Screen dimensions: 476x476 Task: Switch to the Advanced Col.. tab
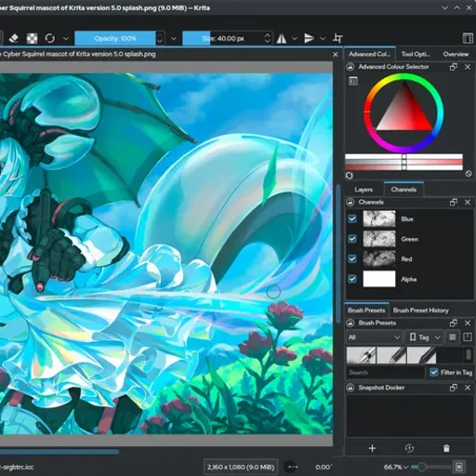pyautogui.click(x=369, y=54)
